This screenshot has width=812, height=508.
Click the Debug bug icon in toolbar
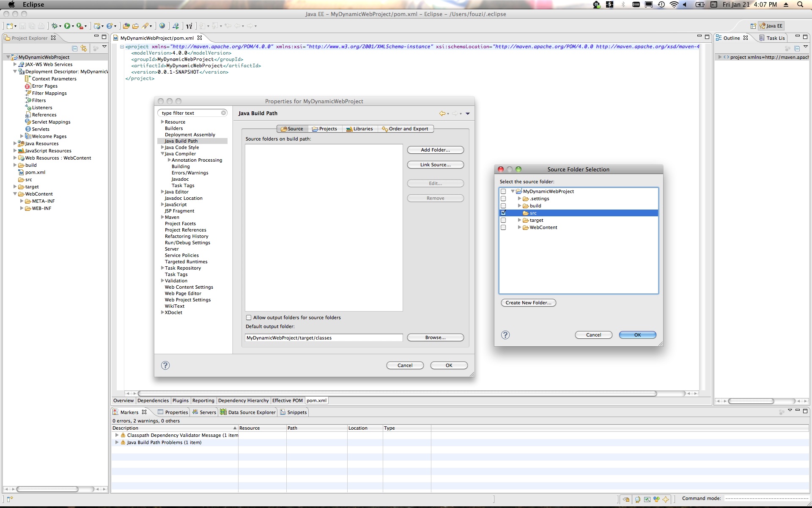click(54, 26)
